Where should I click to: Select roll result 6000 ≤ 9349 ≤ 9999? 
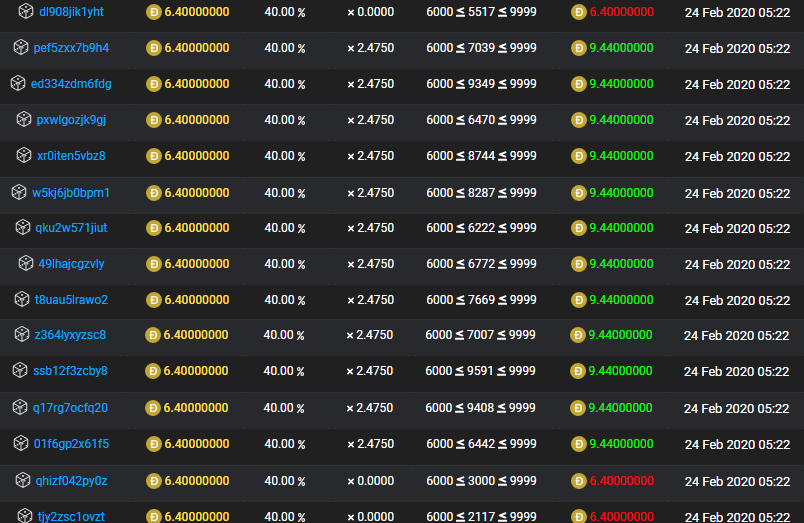481,84
